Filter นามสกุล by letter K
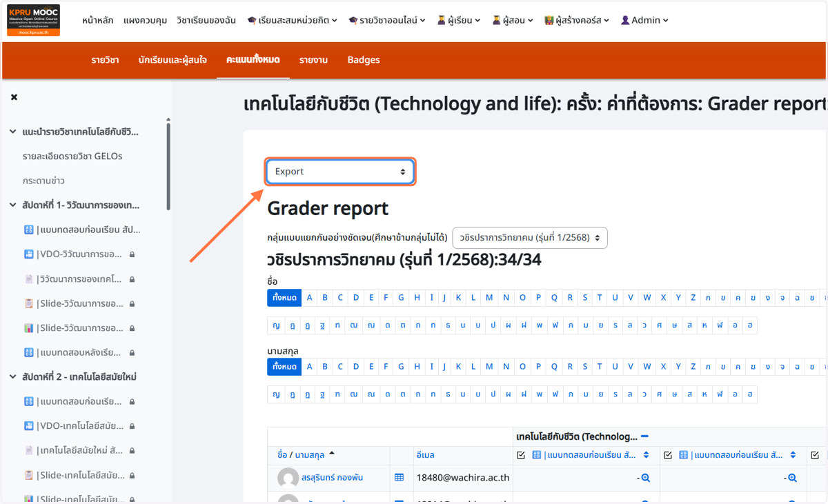Viewport: 828px width, 504px height. click(x=458, y=367)
